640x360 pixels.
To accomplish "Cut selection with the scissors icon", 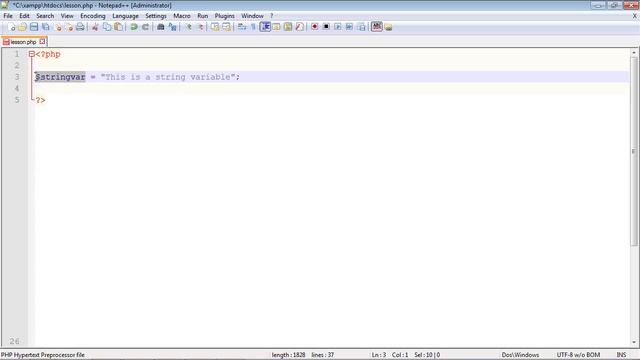I will (x=95, y=27).
